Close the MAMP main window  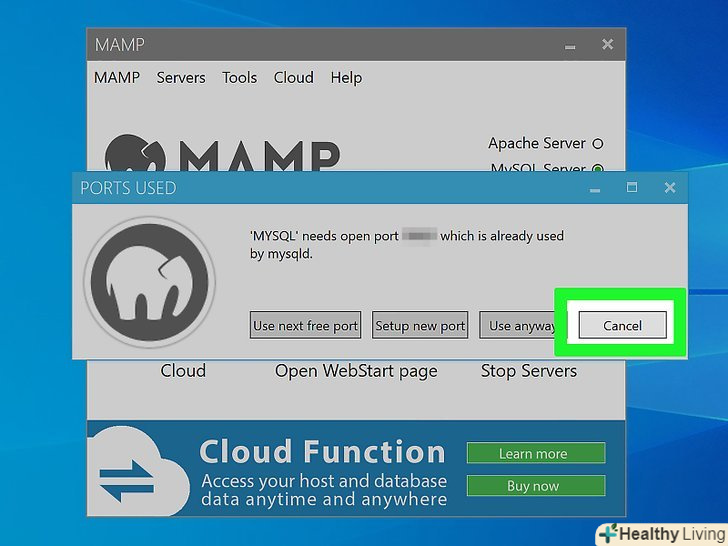point(607,45)
